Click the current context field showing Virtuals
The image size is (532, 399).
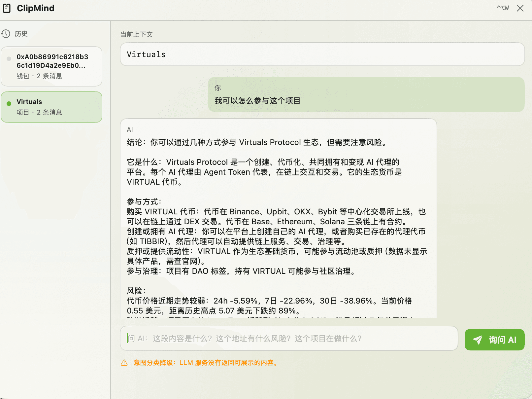322,54
